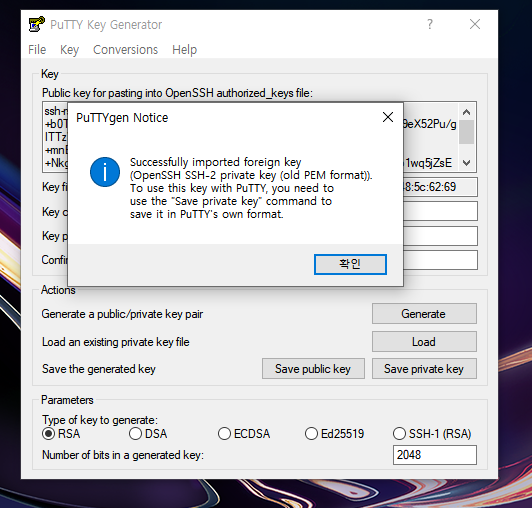Select the RSA key type radio button
The height and width of the screenshot is (508, 532).
point(49,433)
